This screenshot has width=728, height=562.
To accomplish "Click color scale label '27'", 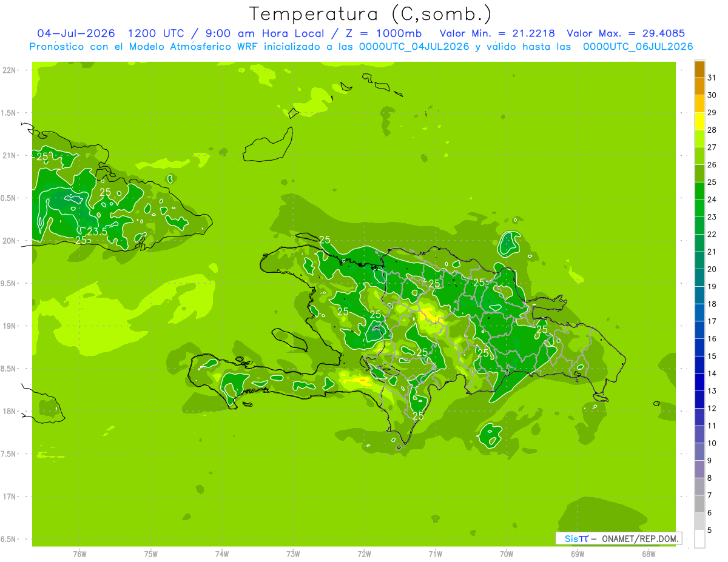I will pyautogui.click(x=712, y=147).
